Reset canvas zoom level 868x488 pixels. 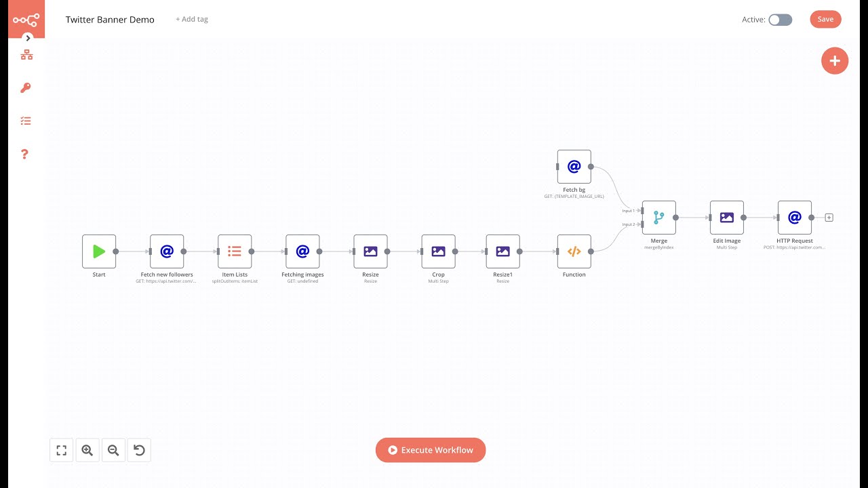click(x=139, y=450)
